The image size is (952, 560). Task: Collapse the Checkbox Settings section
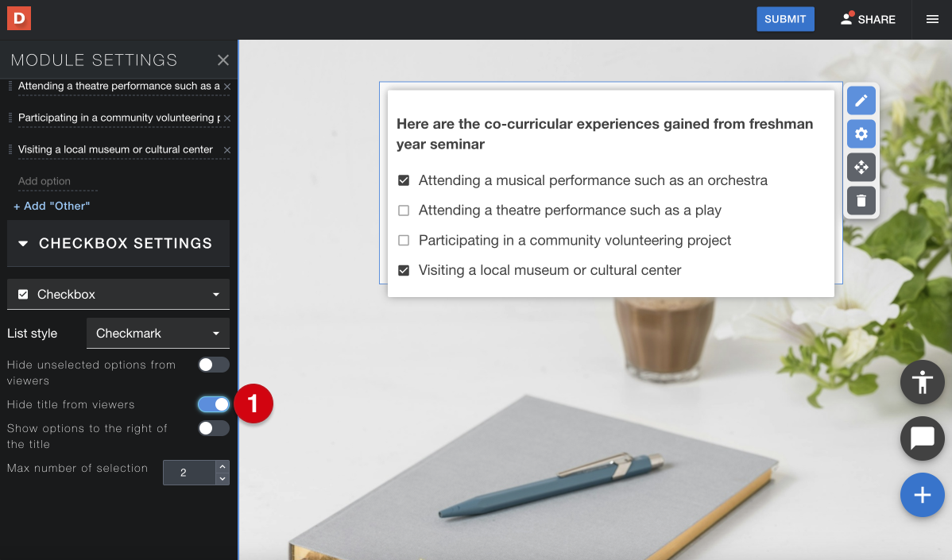[118, 243]
